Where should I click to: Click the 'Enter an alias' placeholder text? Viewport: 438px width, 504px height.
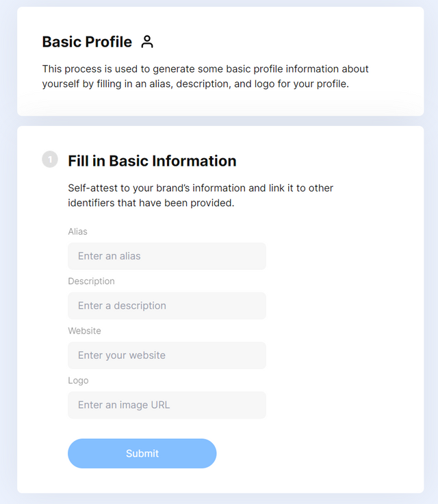click(109, 256)
